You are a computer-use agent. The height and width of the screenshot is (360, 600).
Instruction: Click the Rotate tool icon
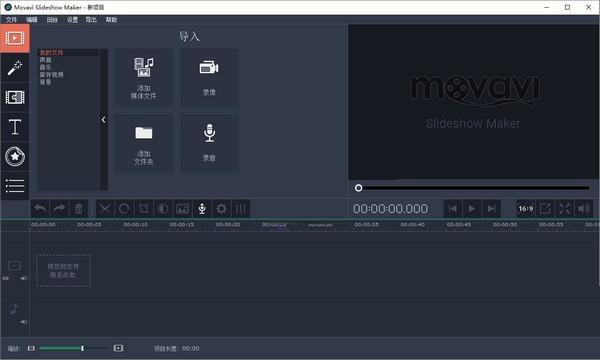[x=124, y=209]
